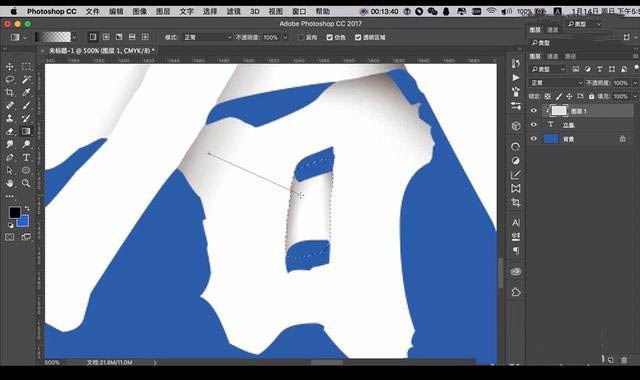The height and width of the screenshot is (380, 640).
Task: Open options bar opacity dropdown arrow
Action: [x=285, y=38]
